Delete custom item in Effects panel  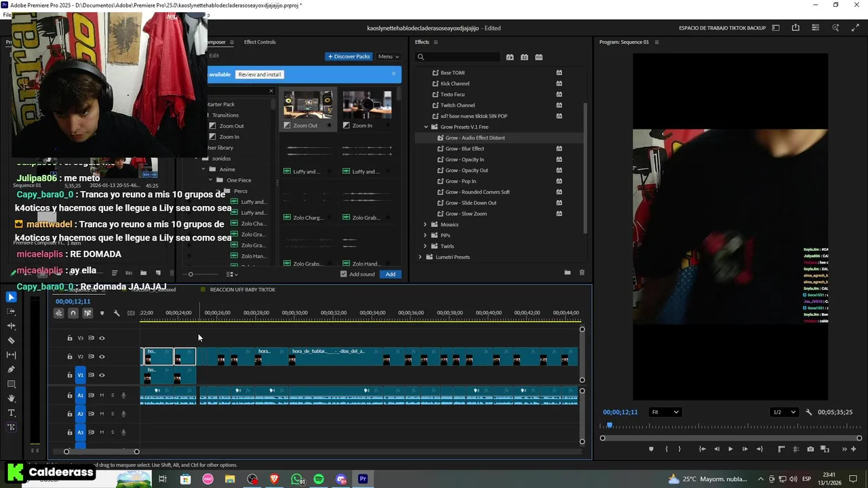pos(582,272)
